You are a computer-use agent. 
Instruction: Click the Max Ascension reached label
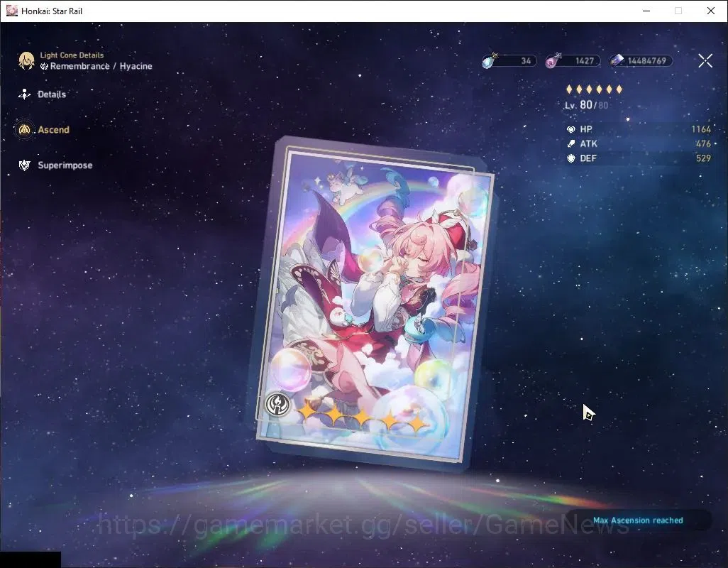[x=638, y=520]
